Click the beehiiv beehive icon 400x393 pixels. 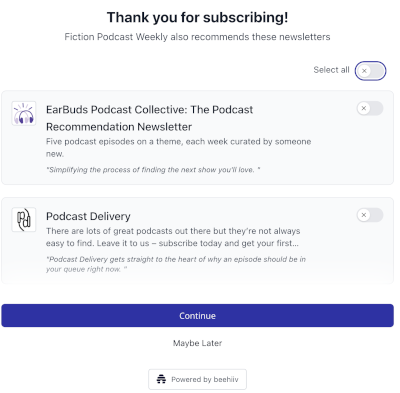(161, 379)
